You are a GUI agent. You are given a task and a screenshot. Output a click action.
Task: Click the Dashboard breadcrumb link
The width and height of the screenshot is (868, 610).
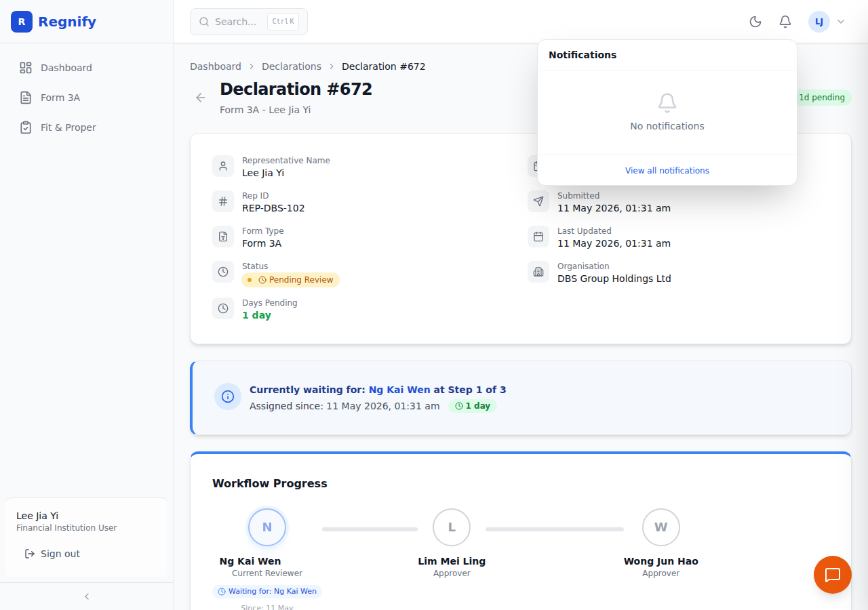click(x=216, y=66)
